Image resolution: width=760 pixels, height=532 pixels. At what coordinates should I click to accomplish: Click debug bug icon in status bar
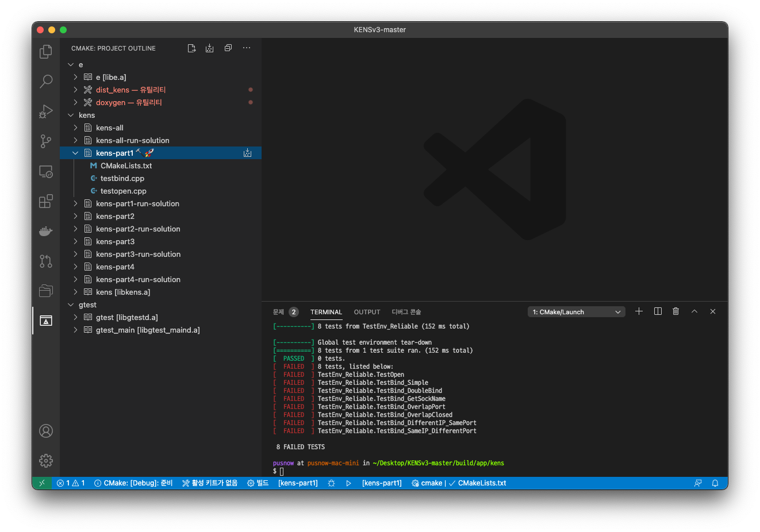[331, 483]
